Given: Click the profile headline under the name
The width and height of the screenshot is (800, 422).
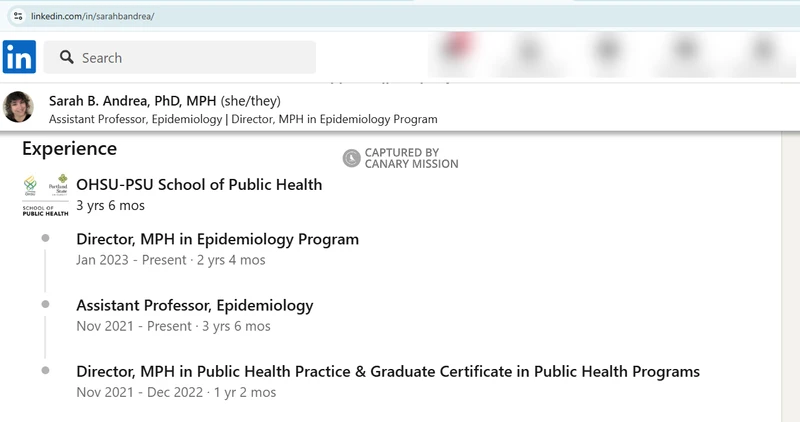Looking at the screenshot, I should [x=243, y=119].
